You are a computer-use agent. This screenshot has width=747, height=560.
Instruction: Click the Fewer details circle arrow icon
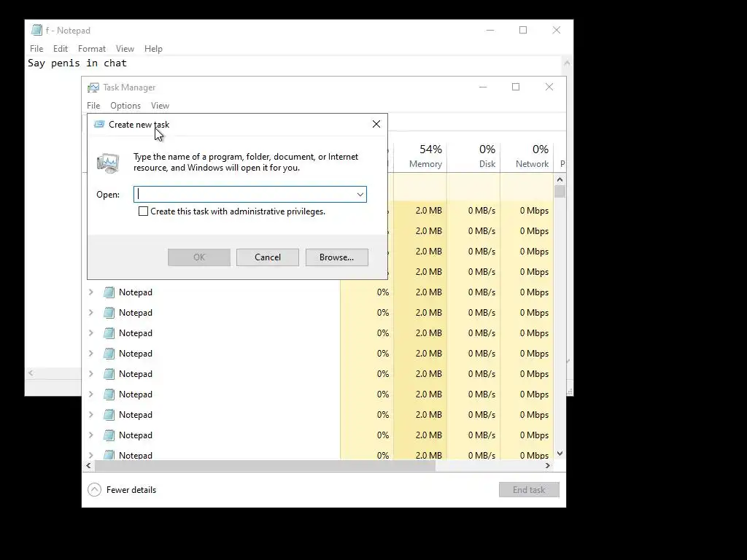pyautogui.click(x=94, y=489)
